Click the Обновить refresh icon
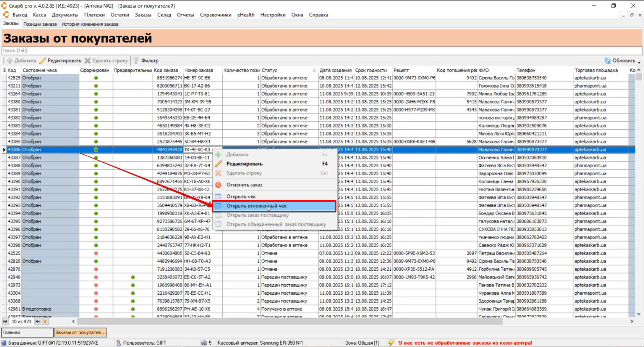Viewport: 644px width, 347px height. click(607, 61)
